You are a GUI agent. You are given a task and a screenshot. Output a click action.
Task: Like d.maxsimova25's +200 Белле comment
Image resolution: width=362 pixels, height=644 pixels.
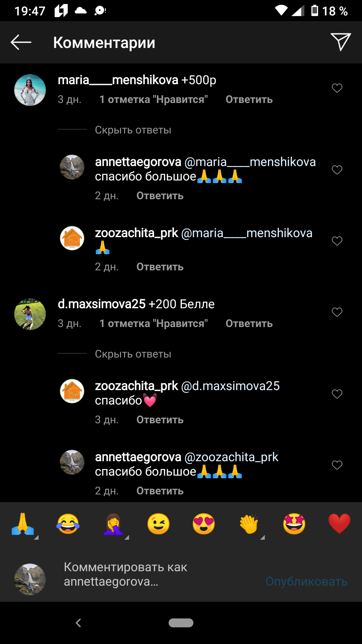(337, 312)
